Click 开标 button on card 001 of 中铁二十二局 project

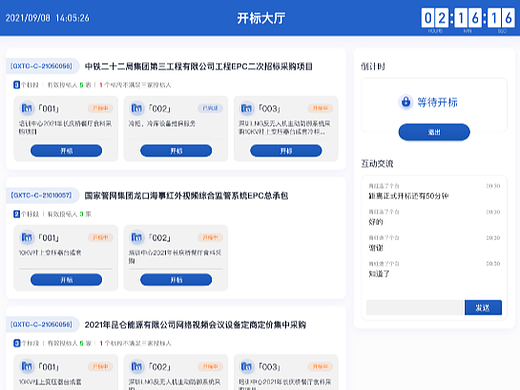tap(66, 151)
